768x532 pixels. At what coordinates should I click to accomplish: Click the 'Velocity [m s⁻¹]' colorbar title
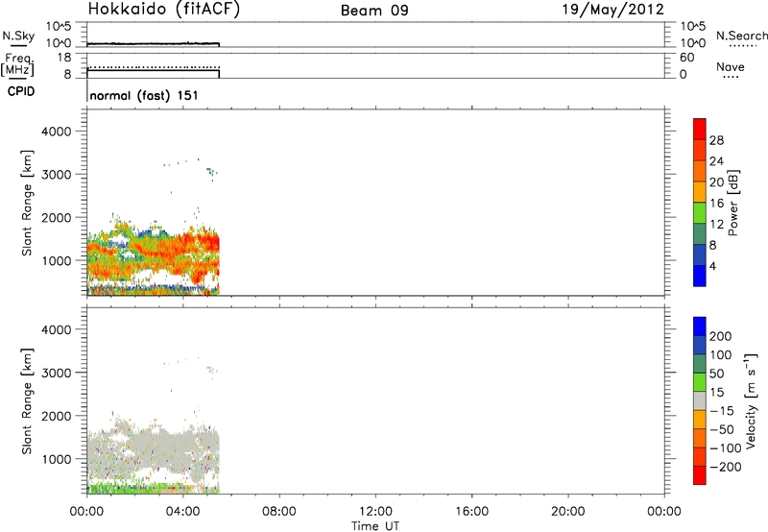click(x=751, y=400)
